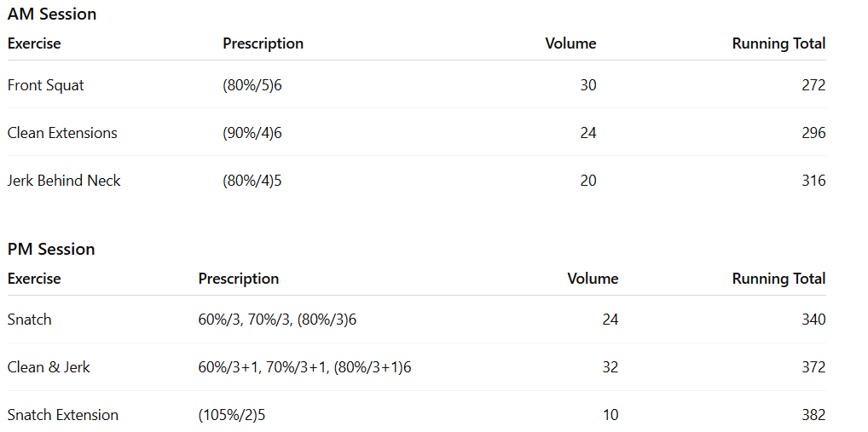Click the (105%/2)5 prescription cell

pyautogui.click(x=238, y=415)
